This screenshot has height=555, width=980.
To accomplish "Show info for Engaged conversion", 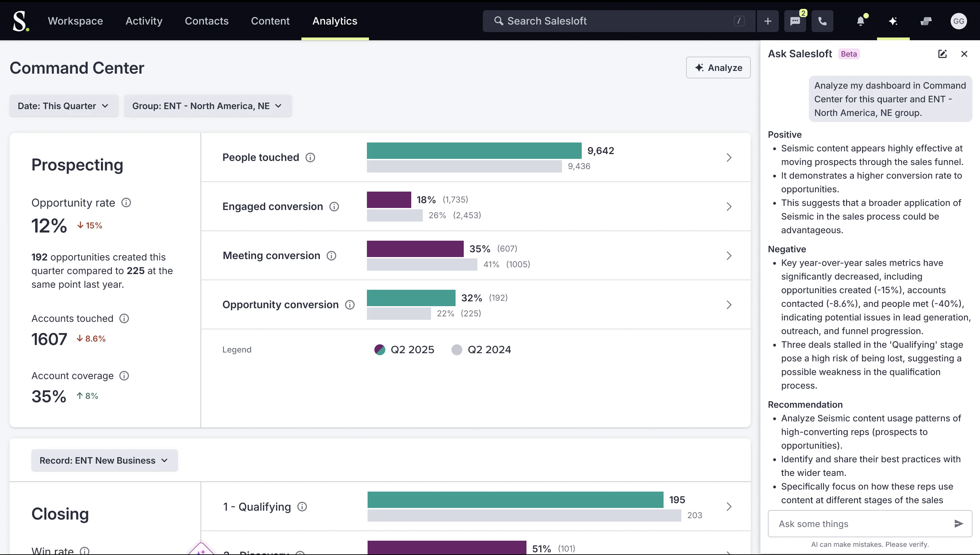I will click(334, 207).
